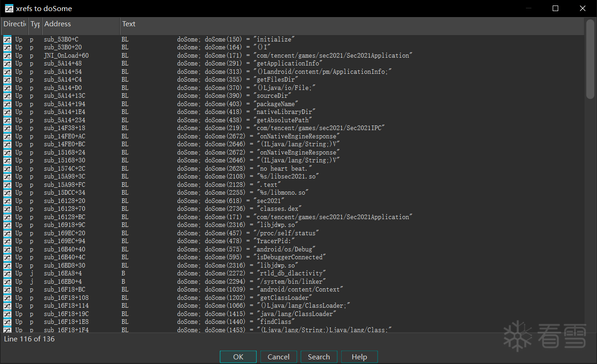Click the xref icon beside sub_14F38+18
This screenshot has width=597, height=364.
coord(7,128)
